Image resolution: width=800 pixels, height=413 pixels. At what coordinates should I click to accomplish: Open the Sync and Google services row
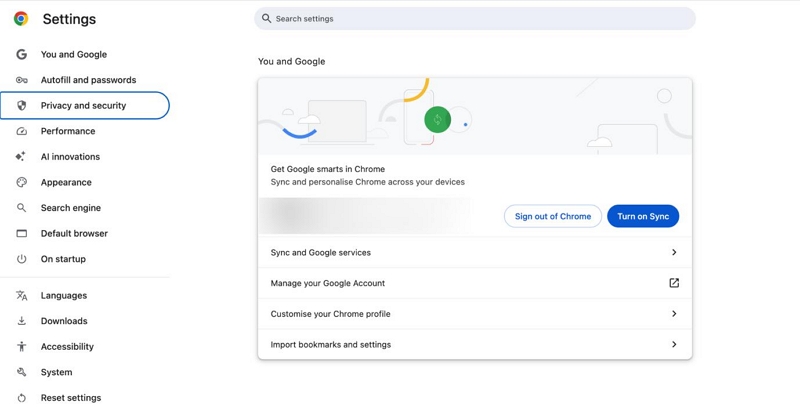475,252
